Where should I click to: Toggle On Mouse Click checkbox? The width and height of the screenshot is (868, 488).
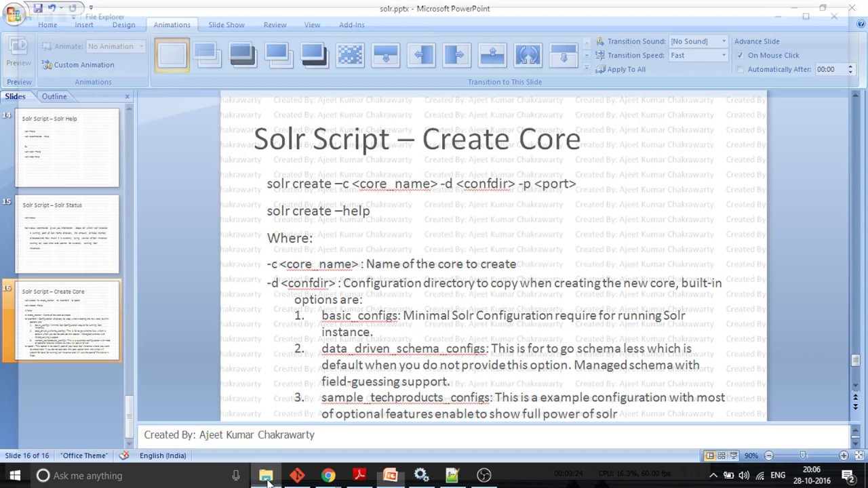coord(740,56)
